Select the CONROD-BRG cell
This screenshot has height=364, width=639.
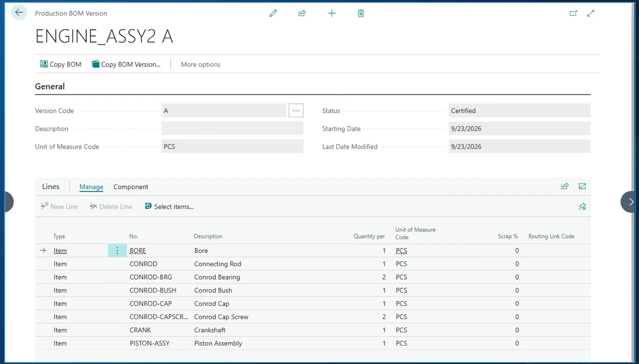pos(151,277)
